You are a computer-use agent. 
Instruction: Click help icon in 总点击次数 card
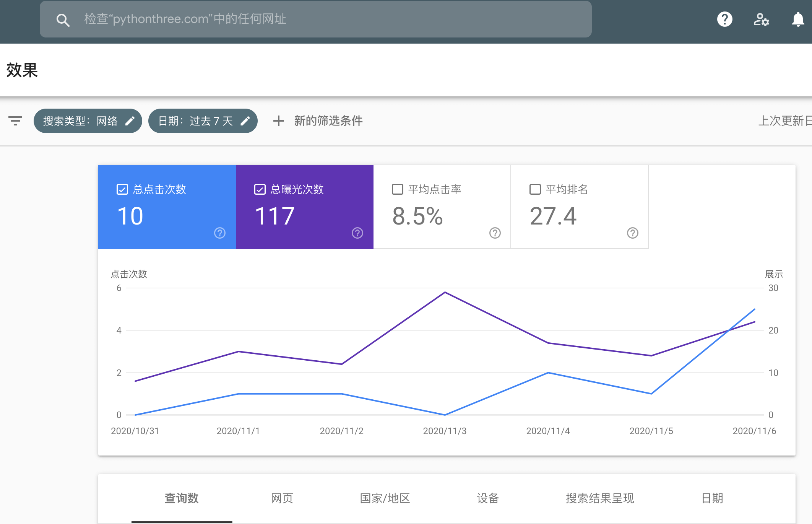point(220,233)
